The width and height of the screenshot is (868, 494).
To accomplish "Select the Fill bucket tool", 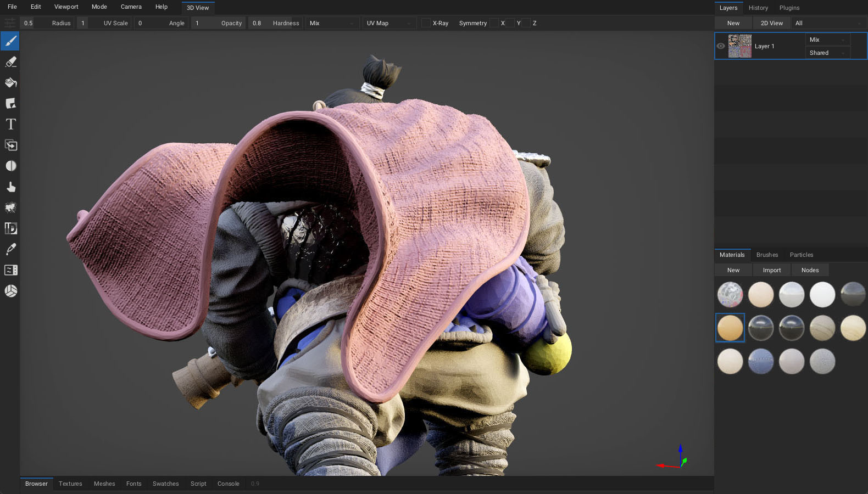I will (10, 83).
